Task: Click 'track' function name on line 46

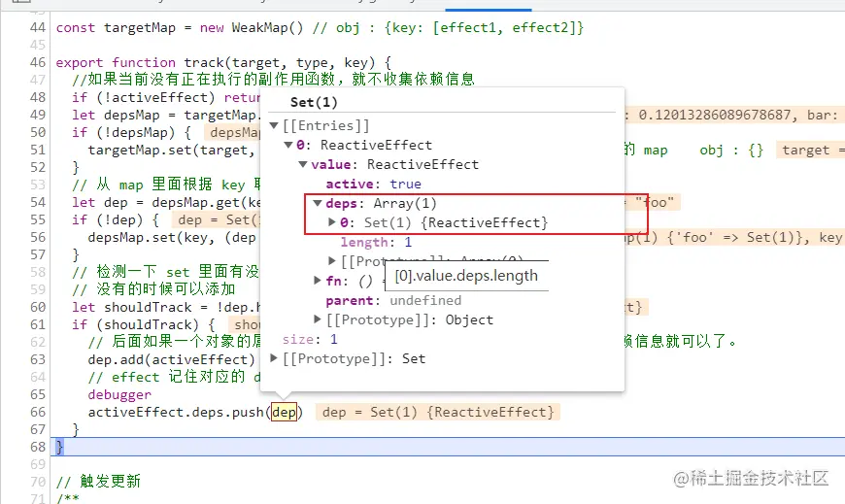Action: click(x=204, y=62)
